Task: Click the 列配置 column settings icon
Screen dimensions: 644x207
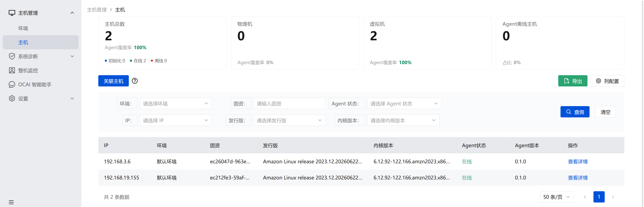Action: 598,81
